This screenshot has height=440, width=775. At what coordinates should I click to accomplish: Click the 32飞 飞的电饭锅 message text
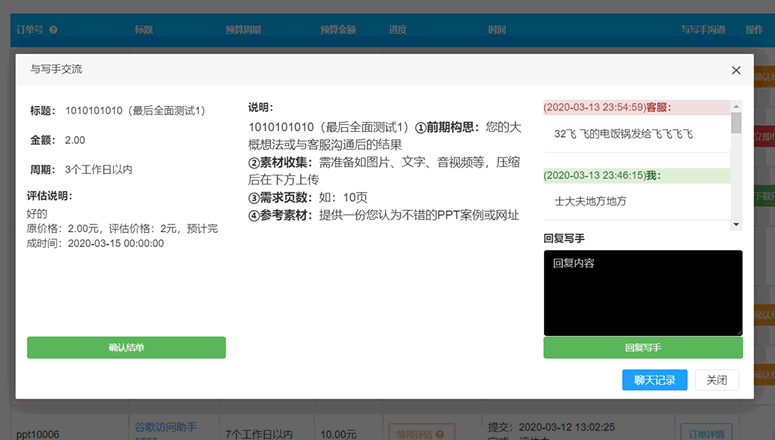(x=623, y=134)
